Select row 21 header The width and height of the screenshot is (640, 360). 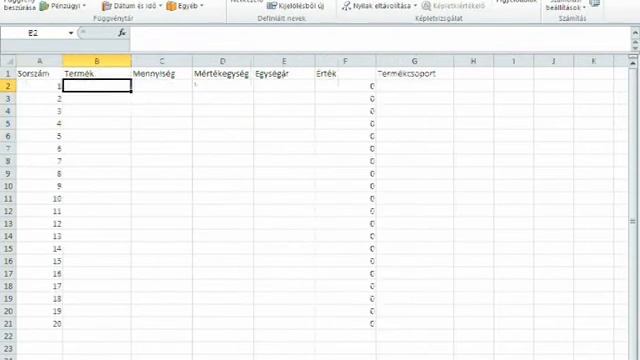coord(8,324)
